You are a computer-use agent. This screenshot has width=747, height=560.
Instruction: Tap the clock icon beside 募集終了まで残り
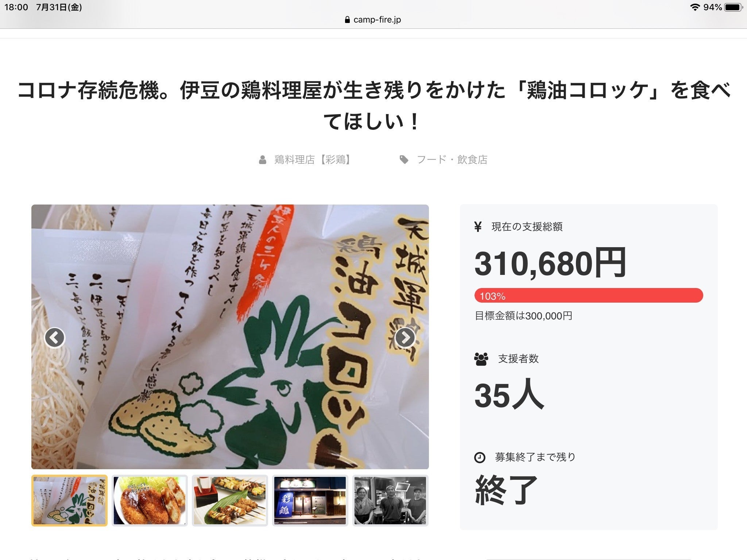point(480,457)
